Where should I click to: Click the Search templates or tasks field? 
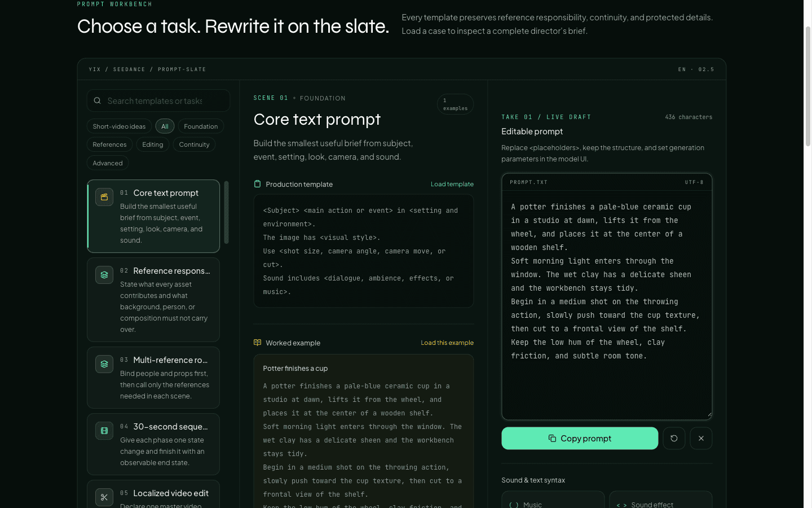pos(158,100)
